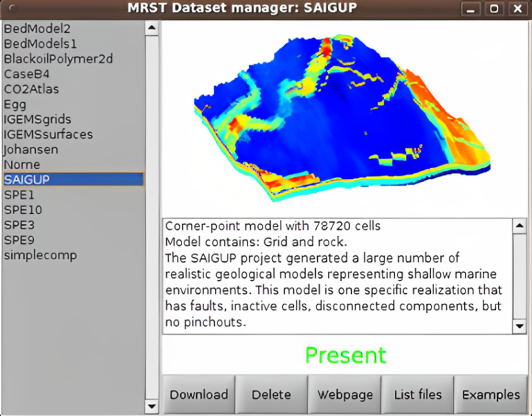Click the Delete button
This screenshot has width=532, height=416.
[271, 395]
